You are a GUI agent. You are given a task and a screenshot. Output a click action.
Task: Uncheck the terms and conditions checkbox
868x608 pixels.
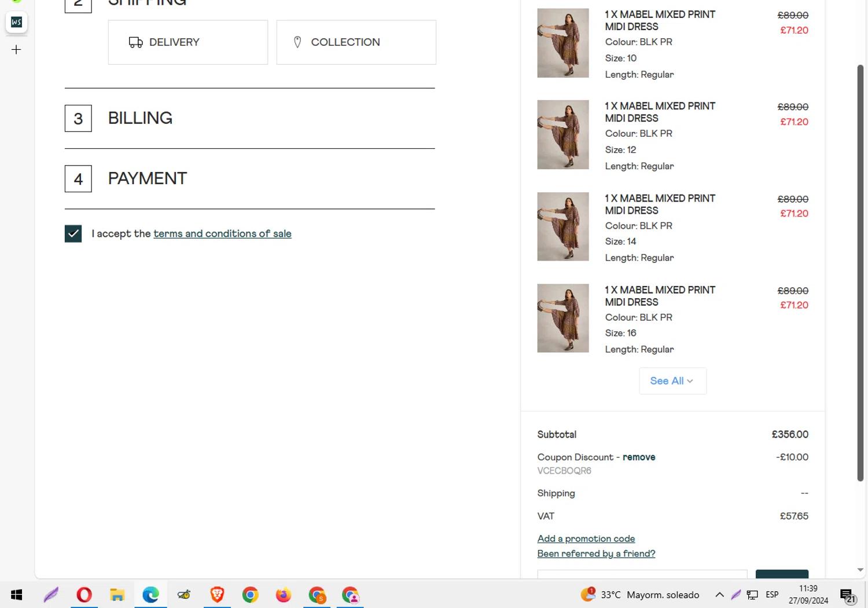(73, 234)
